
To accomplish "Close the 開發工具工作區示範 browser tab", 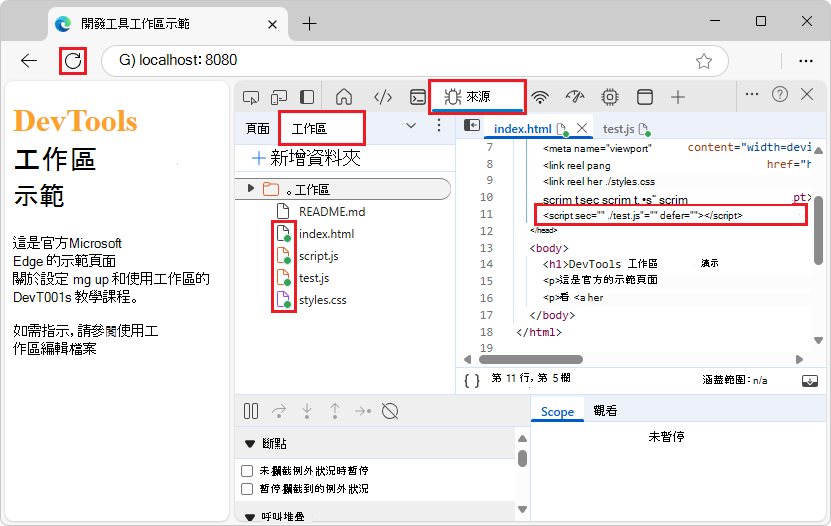I will coord(272,24).
